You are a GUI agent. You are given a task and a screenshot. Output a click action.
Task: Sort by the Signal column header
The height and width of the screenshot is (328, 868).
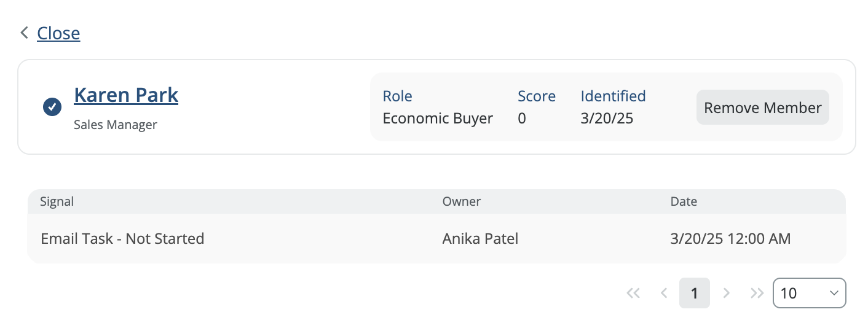click(x=57, y=201)
